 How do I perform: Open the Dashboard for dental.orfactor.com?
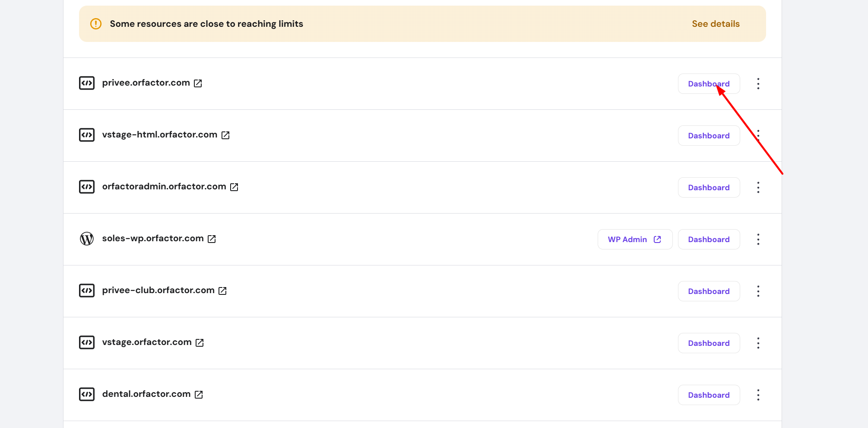(709, 395)
